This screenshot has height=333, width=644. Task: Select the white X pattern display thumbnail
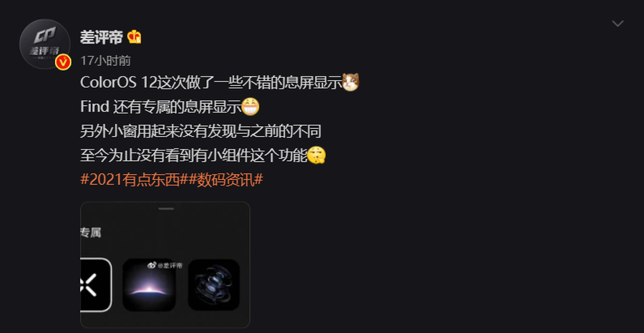pyautogui.click(x=96, y=284)
